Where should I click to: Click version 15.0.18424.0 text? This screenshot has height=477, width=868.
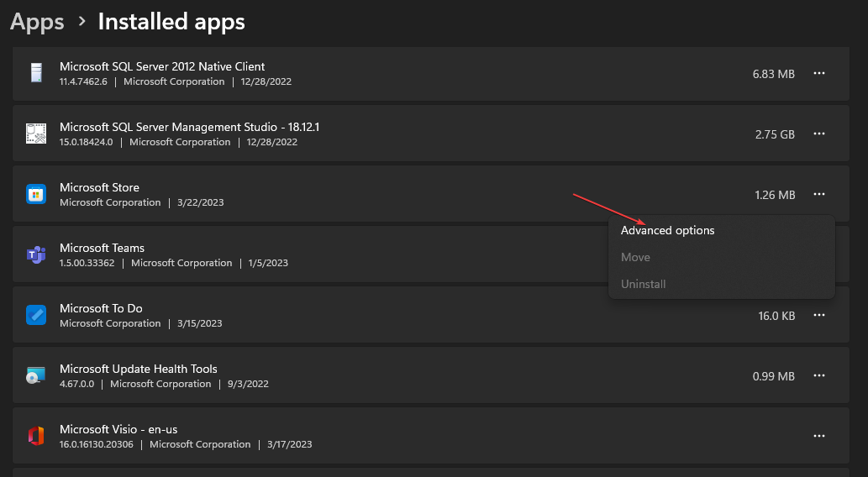(86, 142)
